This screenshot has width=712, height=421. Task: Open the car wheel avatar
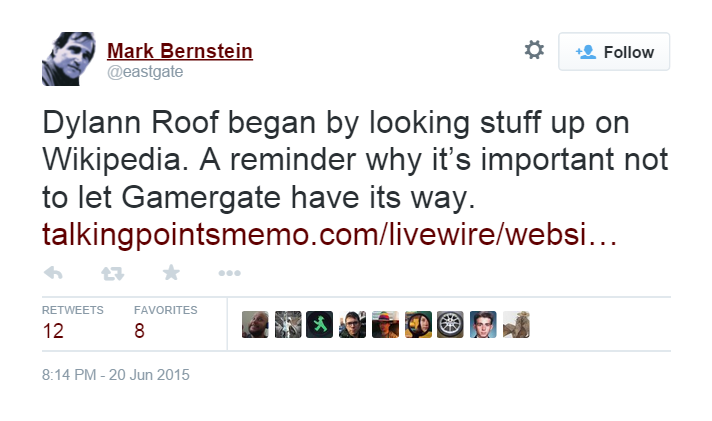[x=450, y=324]
